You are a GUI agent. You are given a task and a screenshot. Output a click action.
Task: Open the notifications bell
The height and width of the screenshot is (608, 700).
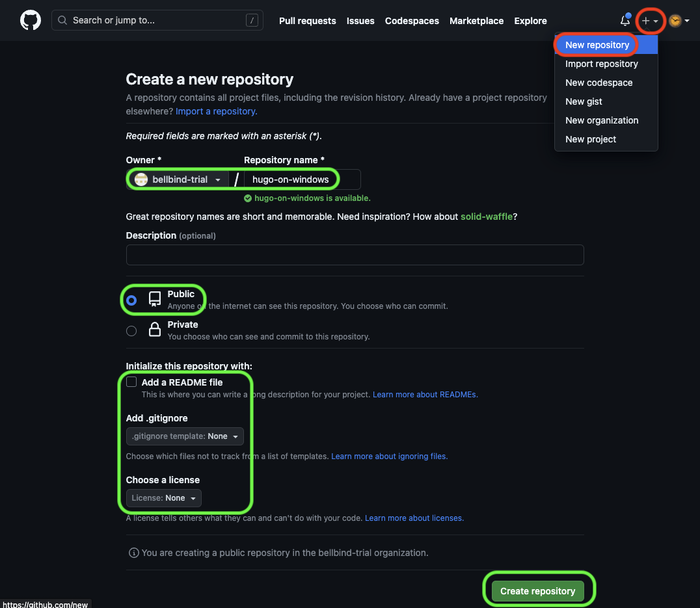pos(625,20)
